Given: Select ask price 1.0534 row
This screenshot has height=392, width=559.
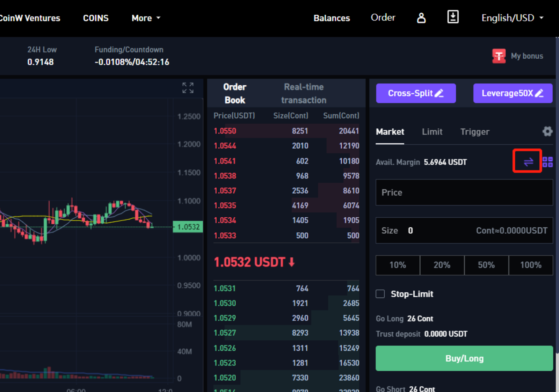Looking at the screenshot, I should (286, 220).
